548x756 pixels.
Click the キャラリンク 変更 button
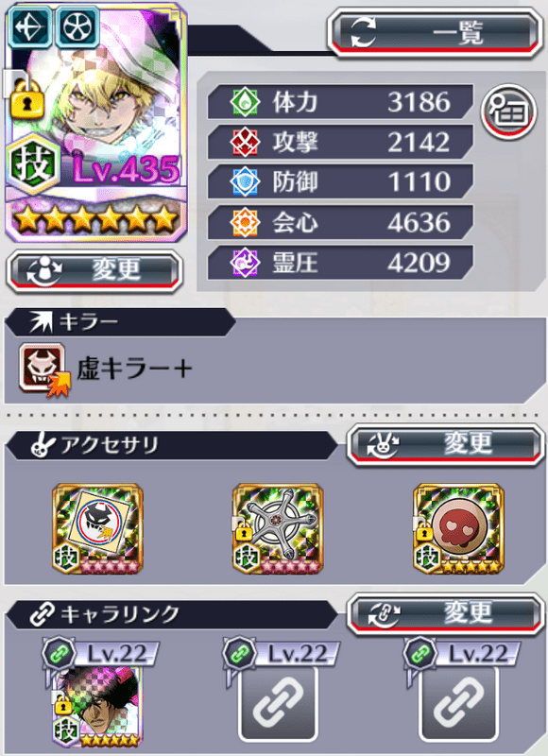pos(445,613)
